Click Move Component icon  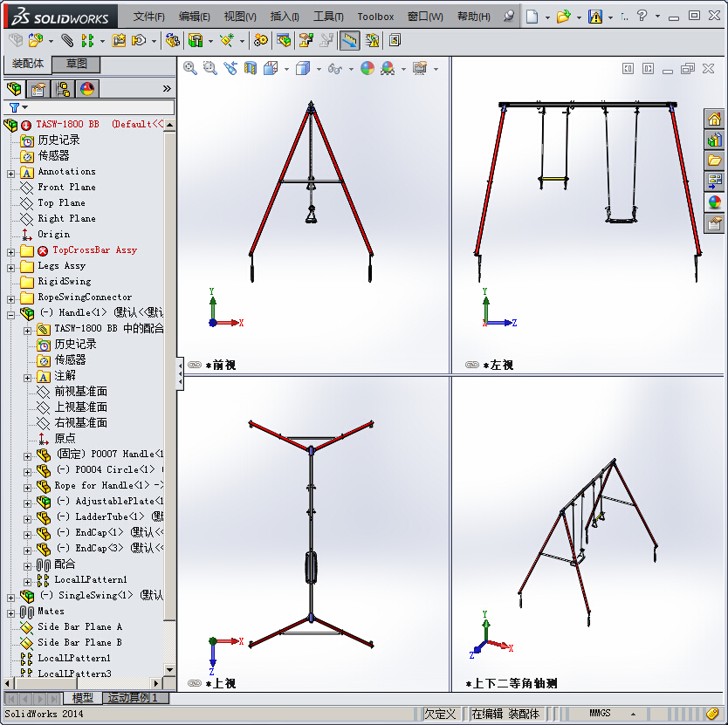(139, 40)
